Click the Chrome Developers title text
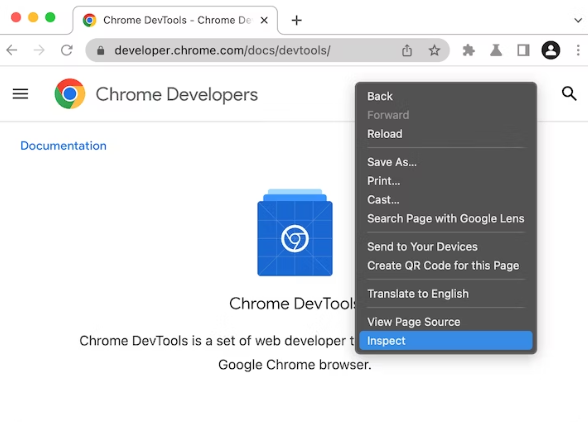The width and height of the screenshot is (588, 422). click(x=177, y=95)
